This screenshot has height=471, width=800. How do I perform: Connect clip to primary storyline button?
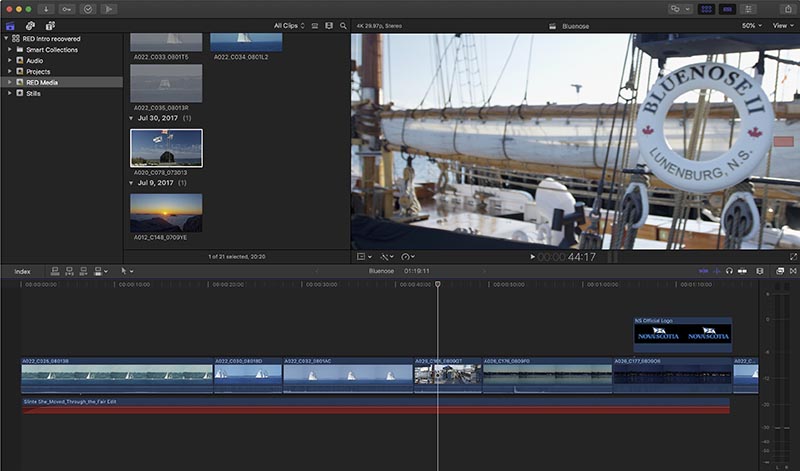[x=55, y=271]
